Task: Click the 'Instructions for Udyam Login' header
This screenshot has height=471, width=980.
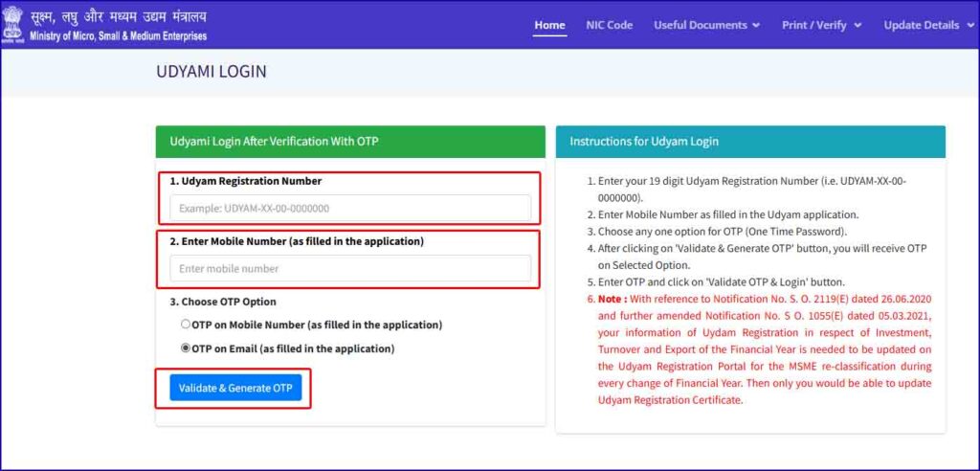Action: click(749, 142)
